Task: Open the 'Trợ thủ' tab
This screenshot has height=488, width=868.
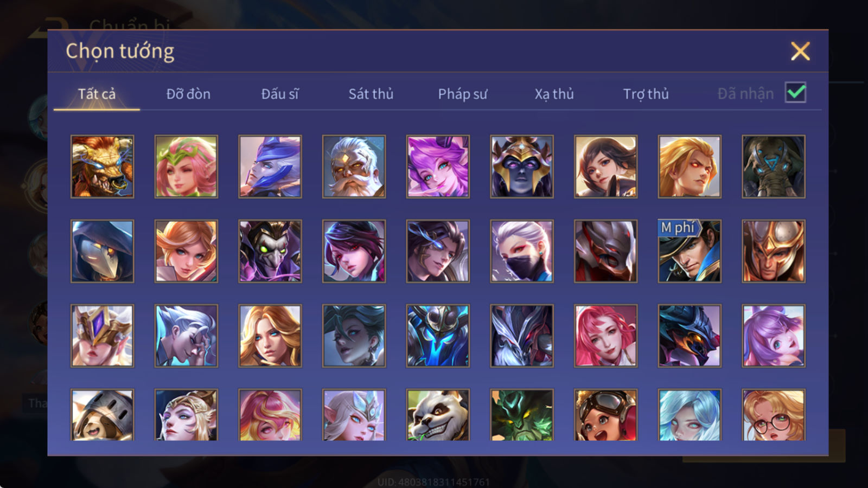Action: pyautogui.click(x=646, y=94)
